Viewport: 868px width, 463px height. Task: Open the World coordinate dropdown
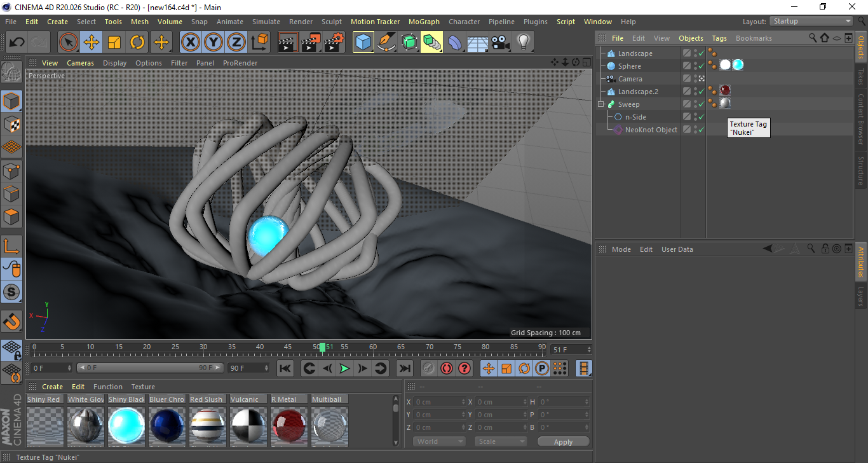[439, 441]
